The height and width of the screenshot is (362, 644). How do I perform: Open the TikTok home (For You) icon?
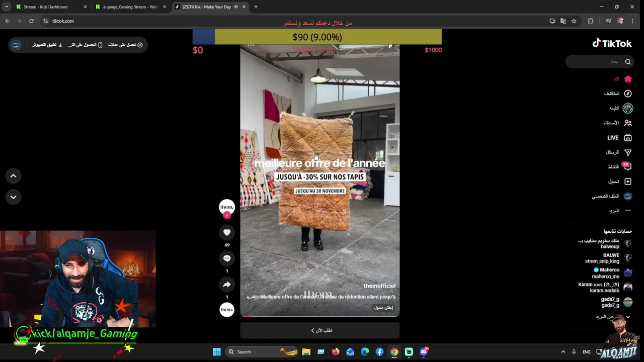[628, 79]
